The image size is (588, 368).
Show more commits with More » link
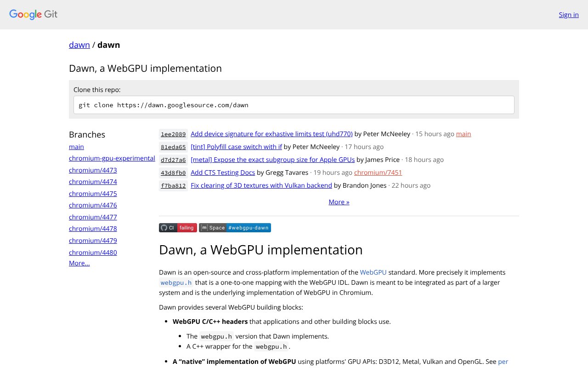[339, 202]
